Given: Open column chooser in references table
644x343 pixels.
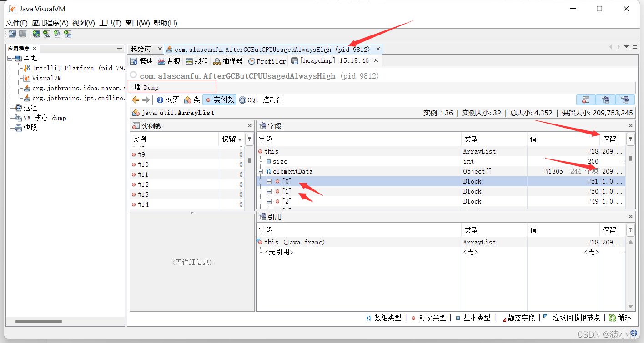Looking at the screenshot, I should pyautogui.click(x=630, y=230).
